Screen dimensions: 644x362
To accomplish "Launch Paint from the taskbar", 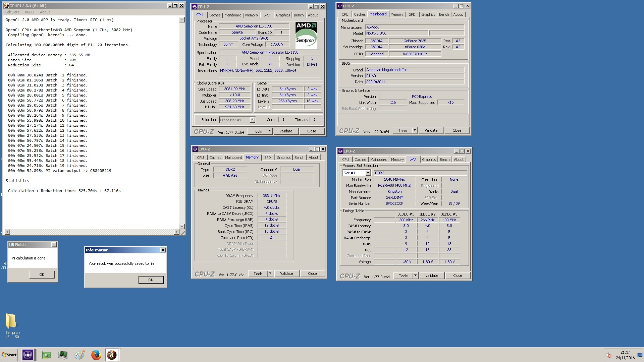I will (79, 355).
